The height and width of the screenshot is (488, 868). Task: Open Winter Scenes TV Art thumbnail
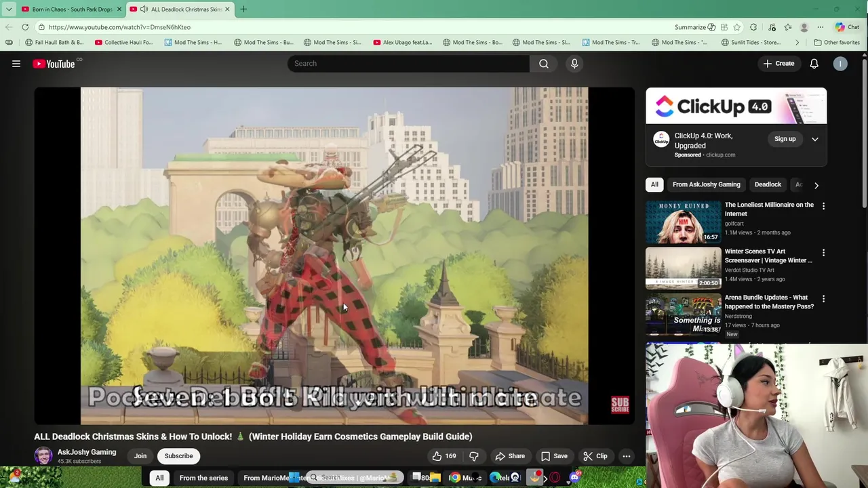pos(684,268)
